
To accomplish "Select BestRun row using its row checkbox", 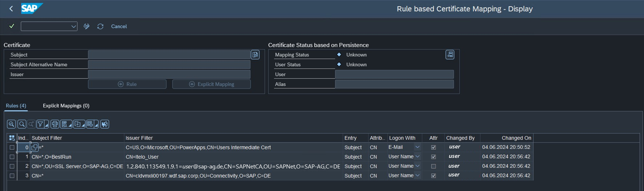I will (x=12, y=157).
